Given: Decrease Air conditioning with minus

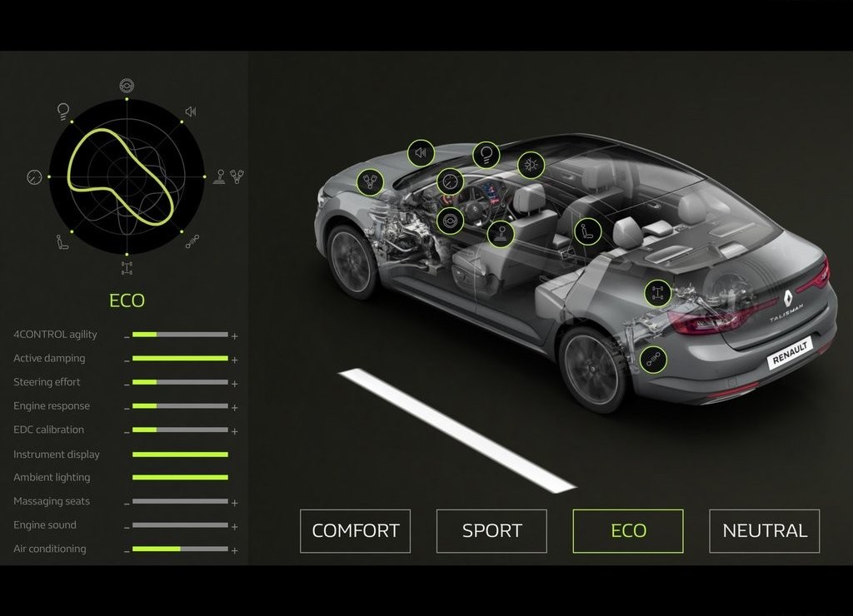Looking at the screenshot, I should [127, 551].
